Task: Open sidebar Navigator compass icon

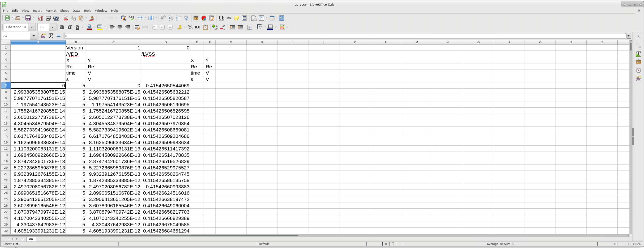Action: (639, 70)
